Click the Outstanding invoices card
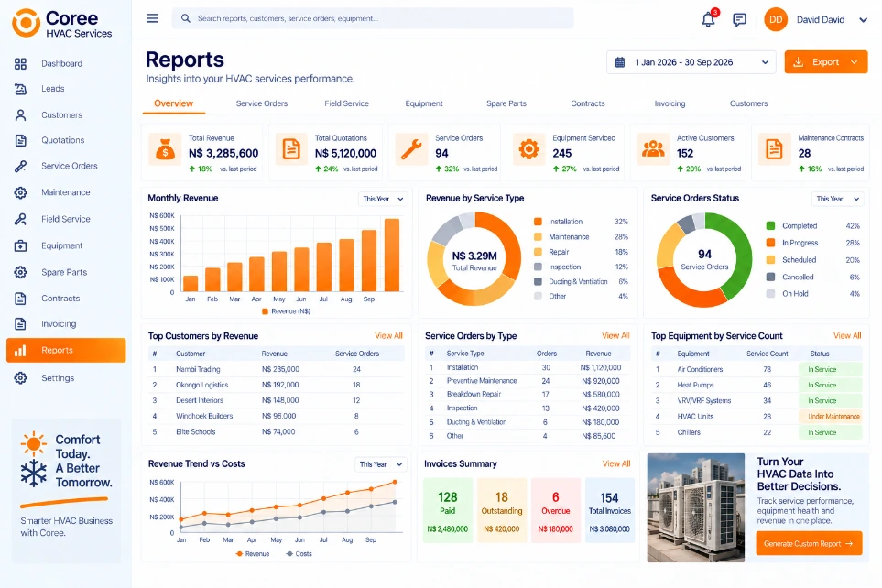 502,510
